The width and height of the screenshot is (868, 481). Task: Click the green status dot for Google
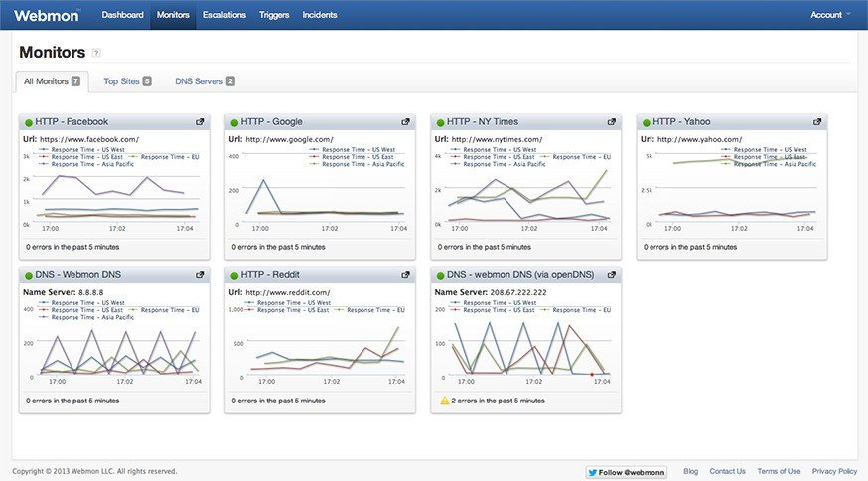234,123
